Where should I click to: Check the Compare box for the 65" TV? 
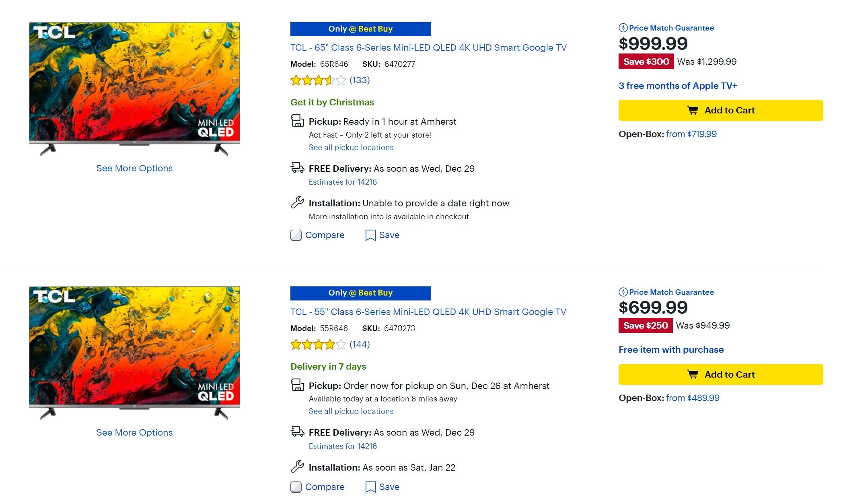tap(296, 235)
